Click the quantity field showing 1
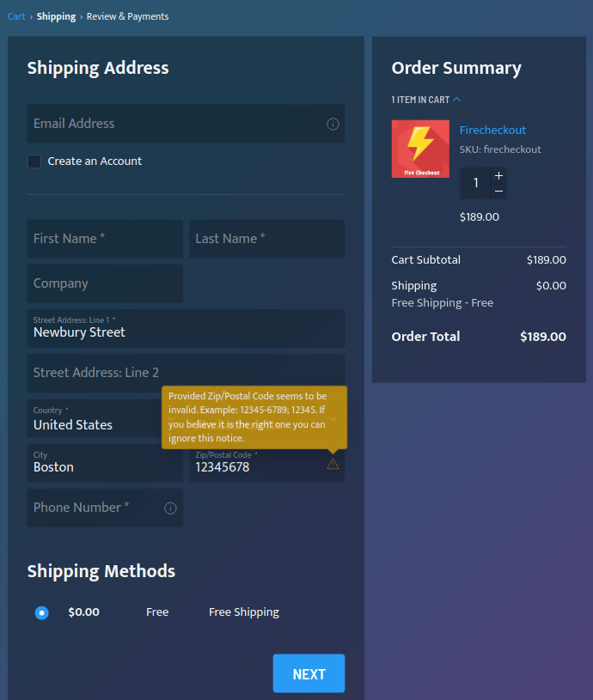Screen dimensions: 593x700 click(475, 183)
